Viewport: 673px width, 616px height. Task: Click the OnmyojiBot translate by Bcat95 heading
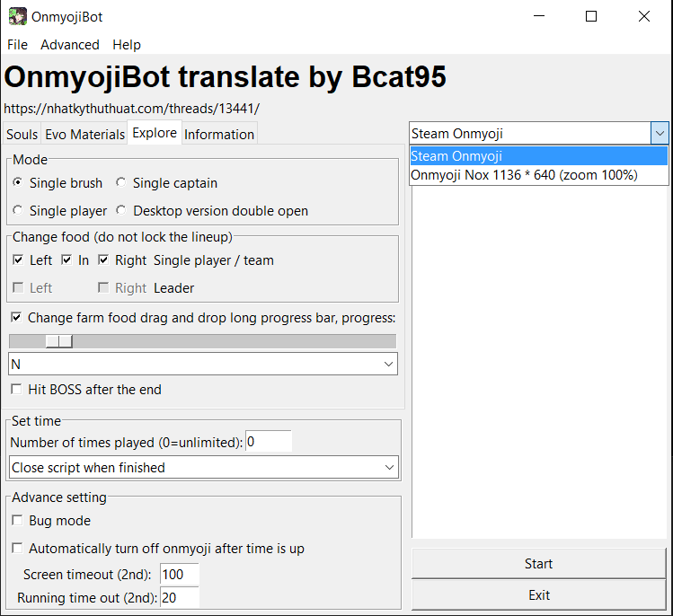coord(225,77)
